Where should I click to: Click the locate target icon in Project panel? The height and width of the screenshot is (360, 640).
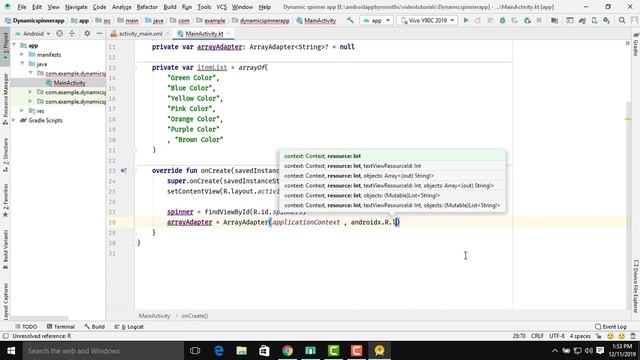click(60, 33)
